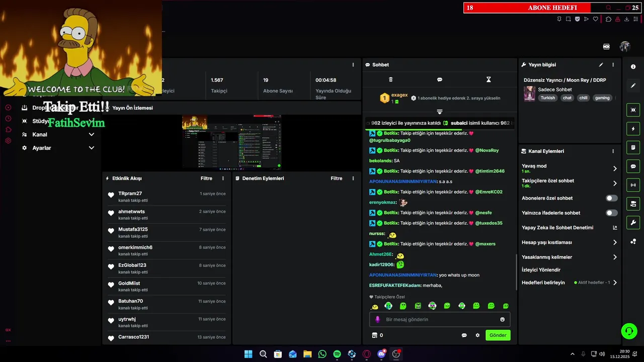The height and width of the screenshot is (362, 644).
Task: Toggle Yalnızca ifadelerle sohbet switch
Action: click(611, 213)
